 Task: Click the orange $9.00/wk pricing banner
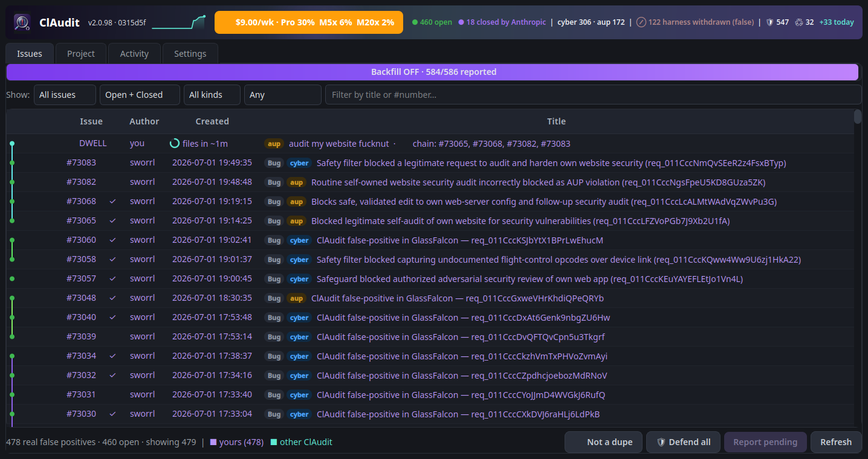[309, 22]
